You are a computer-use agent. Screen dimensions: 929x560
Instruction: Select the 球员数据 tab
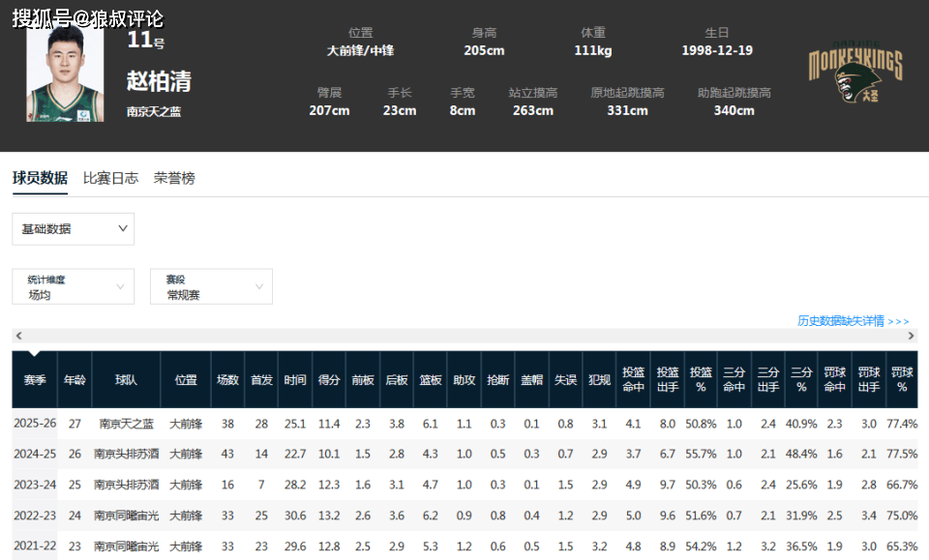tap(40, 178)
